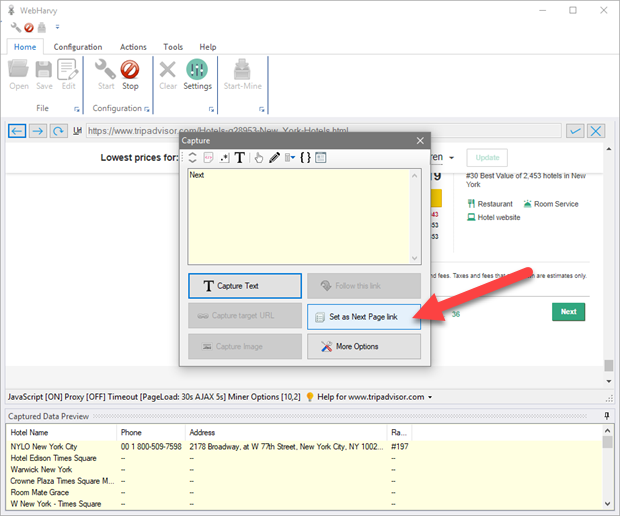Click the curly braces icon in Capture toolbar
620x516 pixels.
[x=305, y=158]
